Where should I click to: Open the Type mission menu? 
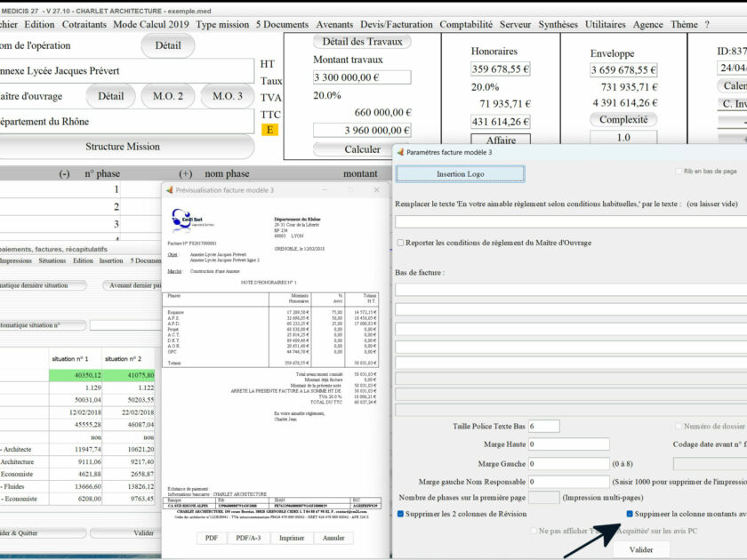[x=222, y=24]
